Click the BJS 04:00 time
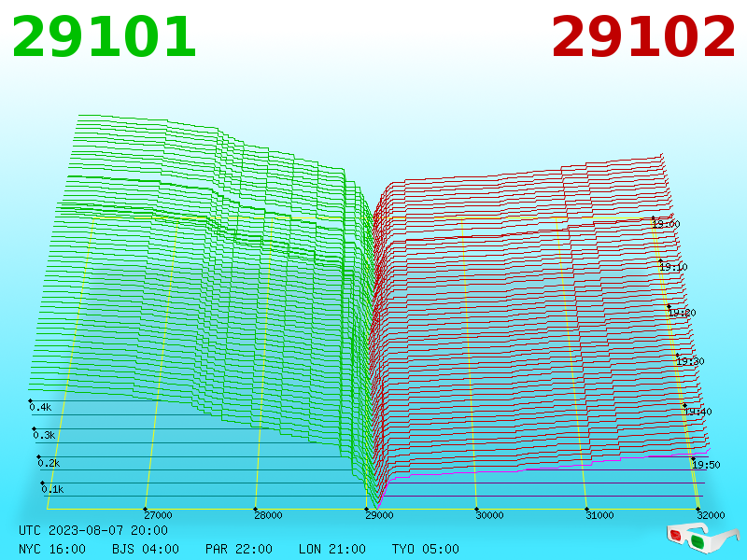This screenshot has width=747, height=560. click(x=146, y=549)
